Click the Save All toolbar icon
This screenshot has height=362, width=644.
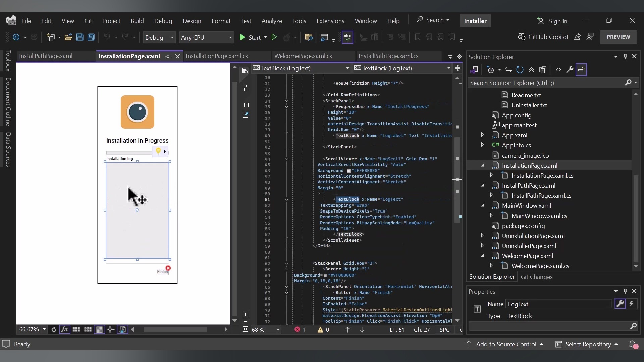point(91,37)
